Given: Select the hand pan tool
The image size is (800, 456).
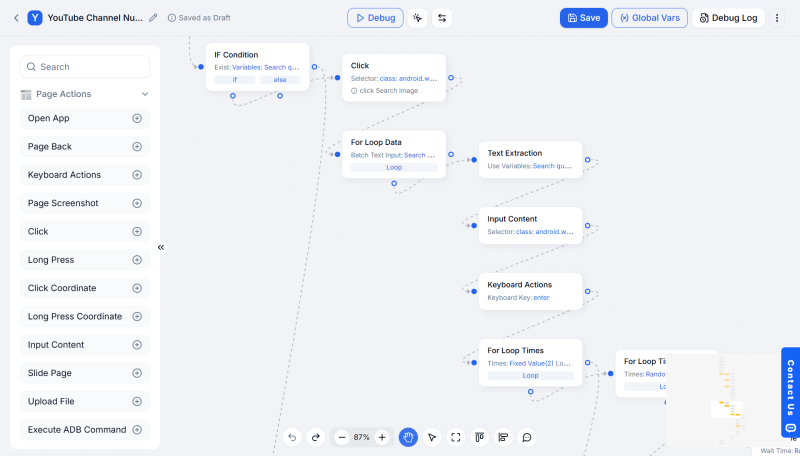Looking at the screenshot, I should click(x=408, y=437).
